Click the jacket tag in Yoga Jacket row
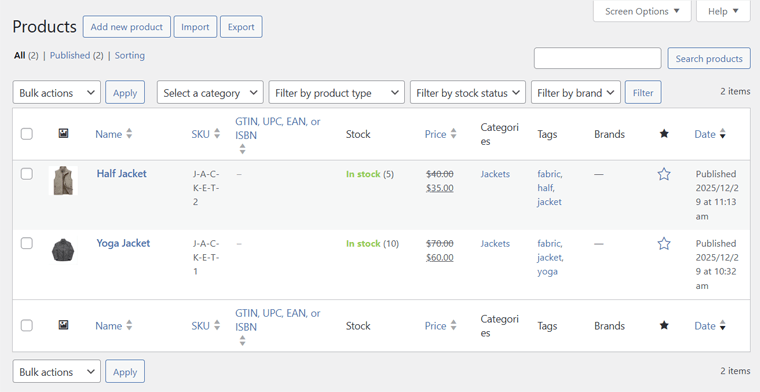Viewport: 760px width, 392px height. pos(550,257)
